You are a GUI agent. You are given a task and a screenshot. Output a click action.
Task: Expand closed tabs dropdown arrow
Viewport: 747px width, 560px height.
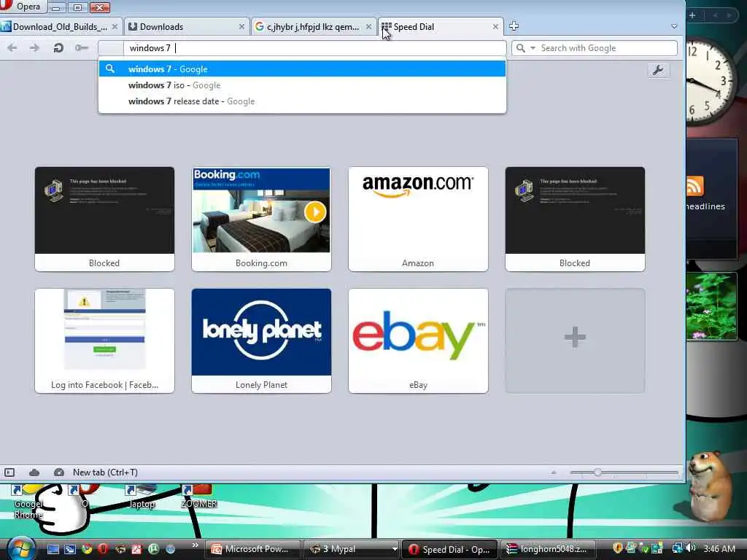674,27
